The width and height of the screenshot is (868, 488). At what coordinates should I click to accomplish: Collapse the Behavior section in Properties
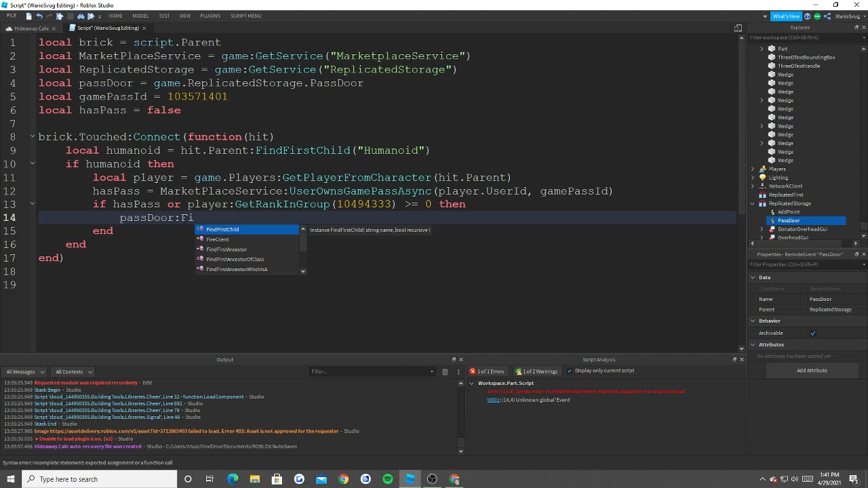(x=753, y=321)
